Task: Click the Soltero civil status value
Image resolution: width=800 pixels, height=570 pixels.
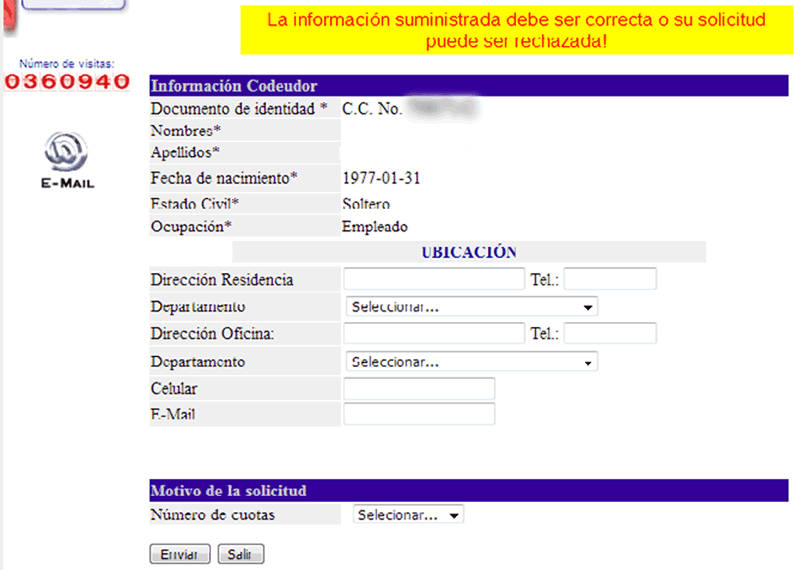Action: point(366,204)
